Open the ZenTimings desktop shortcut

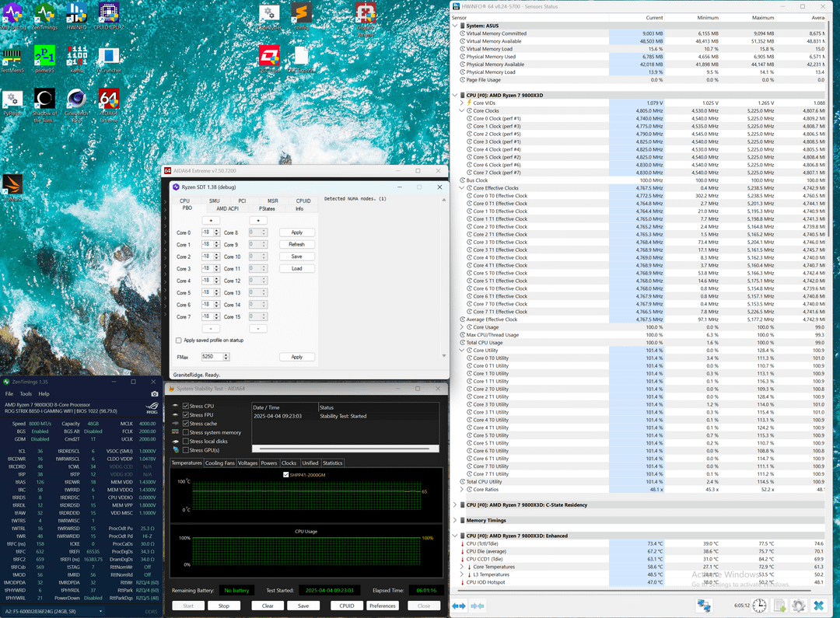(44, 15)
